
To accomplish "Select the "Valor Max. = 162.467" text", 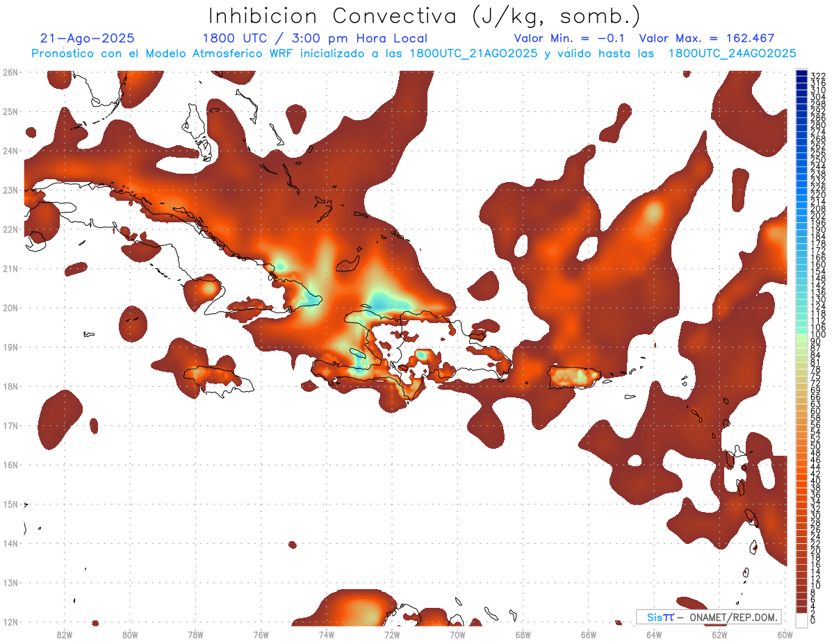I will (707, 38).
